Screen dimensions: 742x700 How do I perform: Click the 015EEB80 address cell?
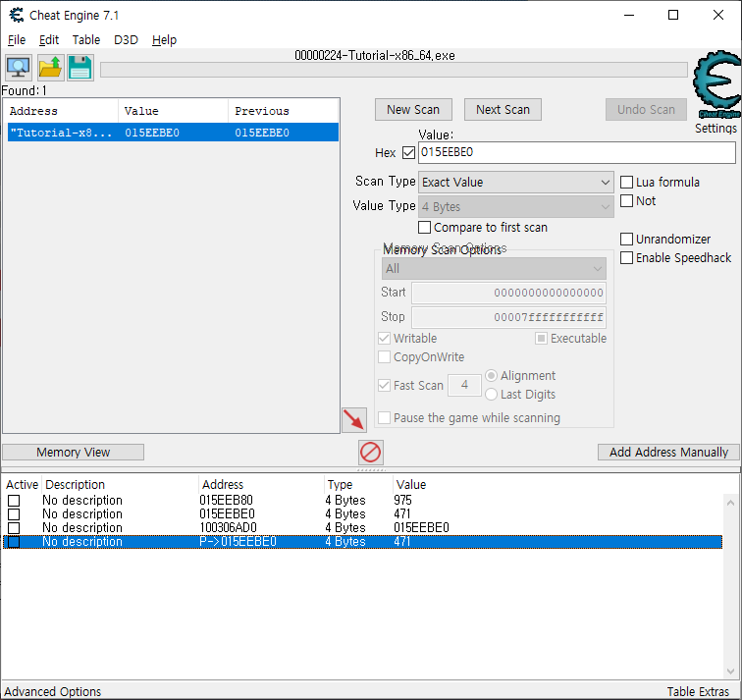(226, 501)
